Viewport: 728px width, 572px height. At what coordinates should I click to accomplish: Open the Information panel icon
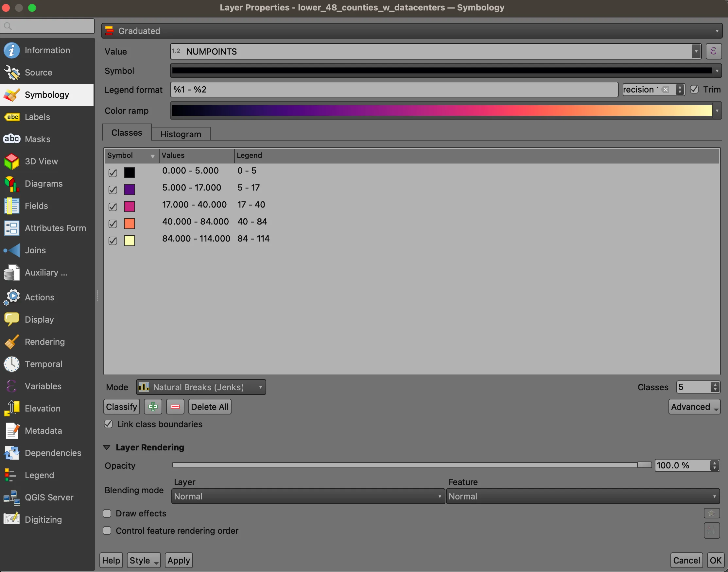coord(12,51)
